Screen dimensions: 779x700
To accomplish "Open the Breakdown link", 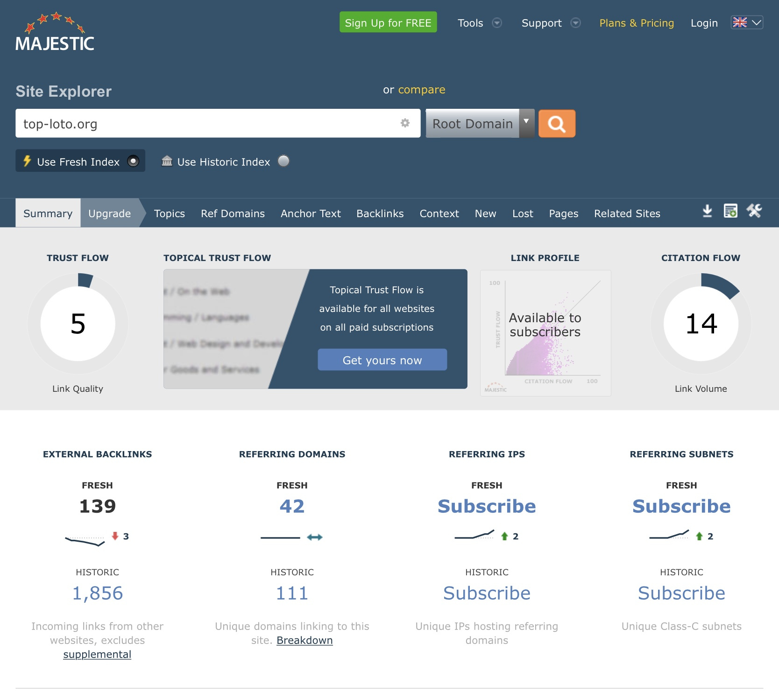I will click(305, 641).
